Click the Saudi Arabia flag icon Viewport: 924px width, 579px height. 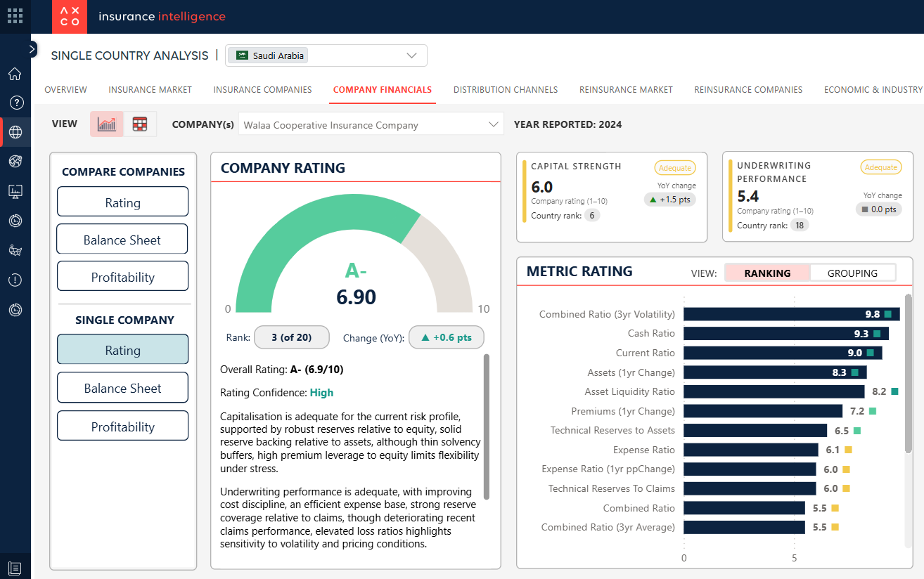click(243, 56)
